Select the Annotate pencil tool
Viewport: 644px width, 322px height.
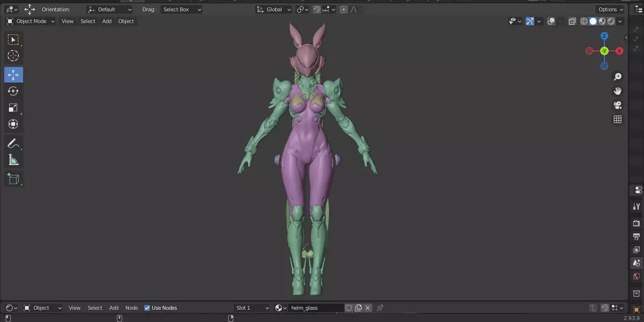(13, 144)
